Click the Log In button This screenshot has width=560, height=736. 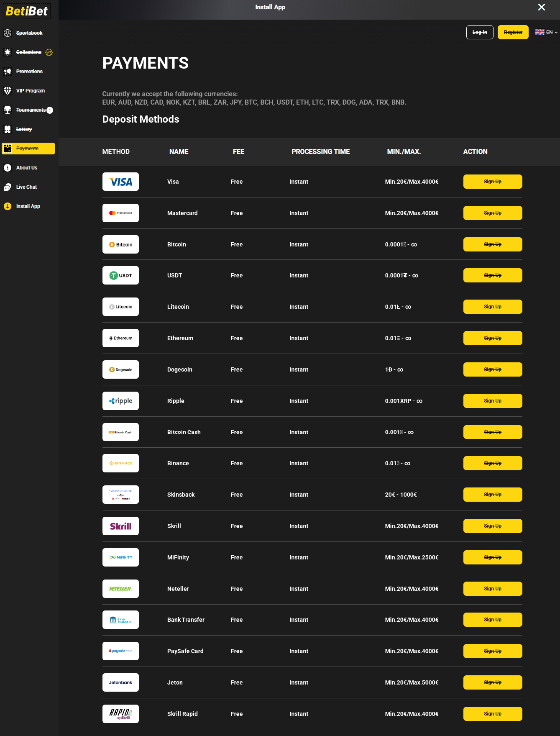tap(480, 32)
